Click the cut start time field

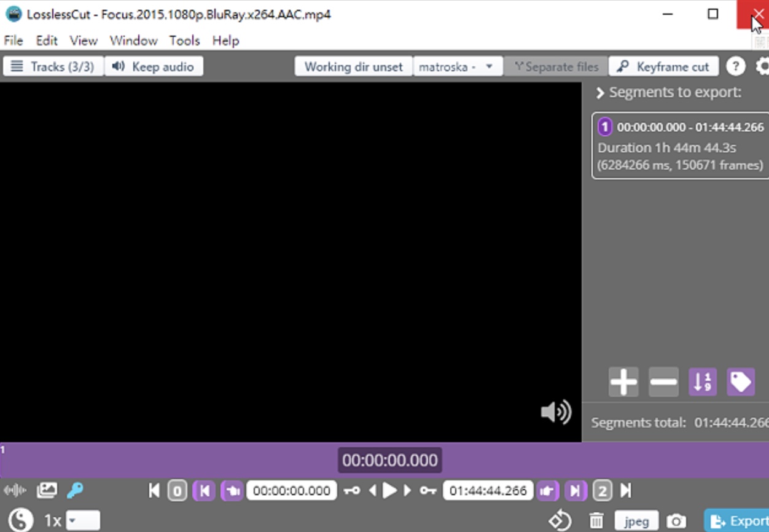pyautogui.click(x=292, y=491)
